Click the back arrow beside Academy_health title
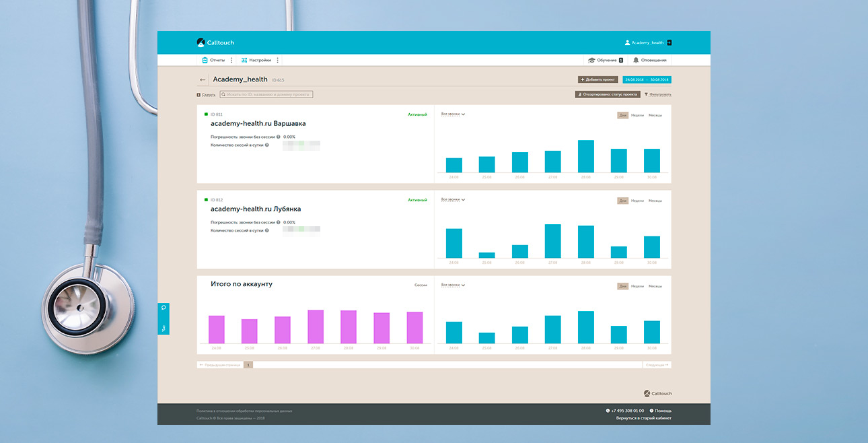This screenshot has width=868, height=443. (203, 79)
